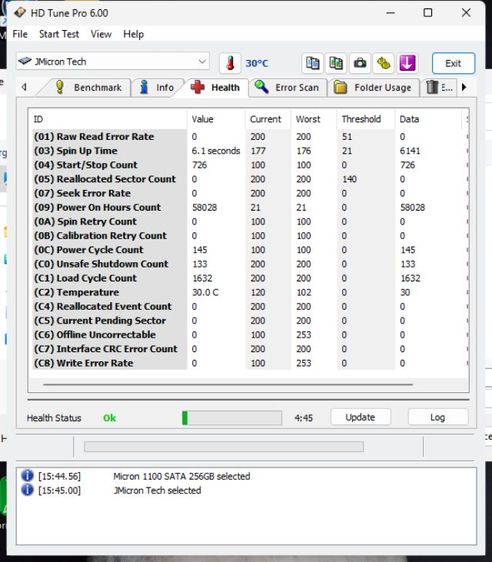Click the Value column header
Screen dimensions: 492x562
coord(216,119)
